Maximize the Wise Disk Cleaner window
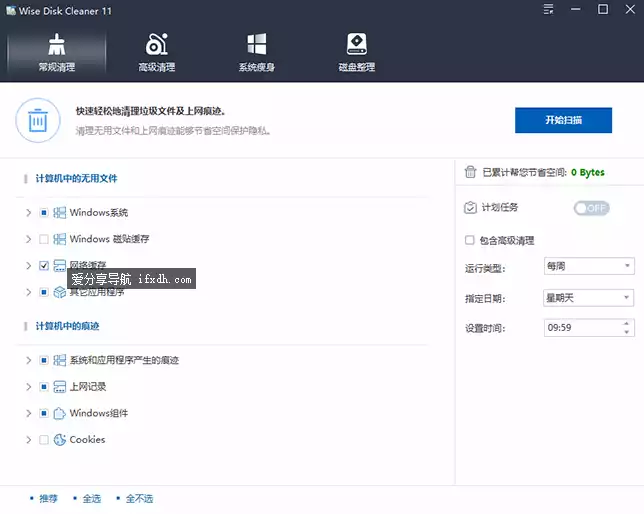644x514 pixels. (x=603, y=9)
